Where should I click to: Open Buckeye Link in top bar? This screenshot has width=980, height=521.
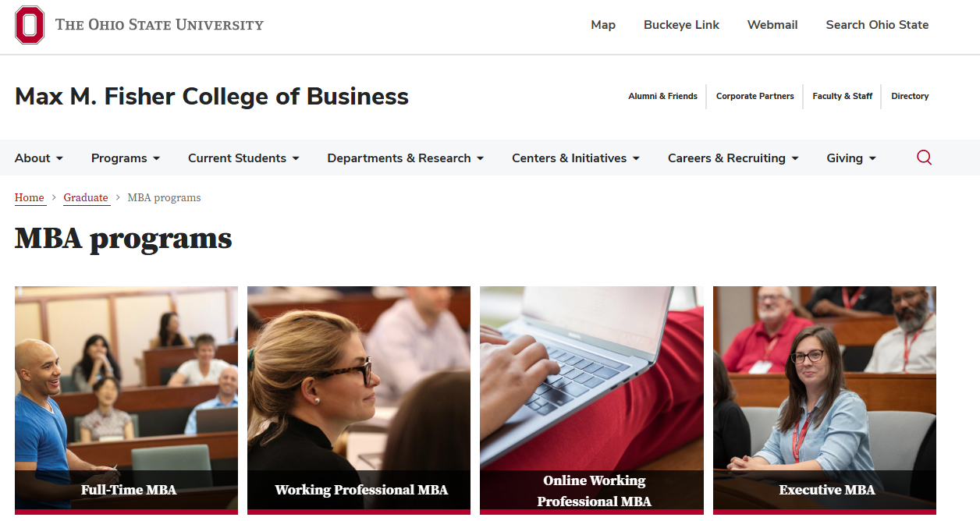click(x=681, y=25)
